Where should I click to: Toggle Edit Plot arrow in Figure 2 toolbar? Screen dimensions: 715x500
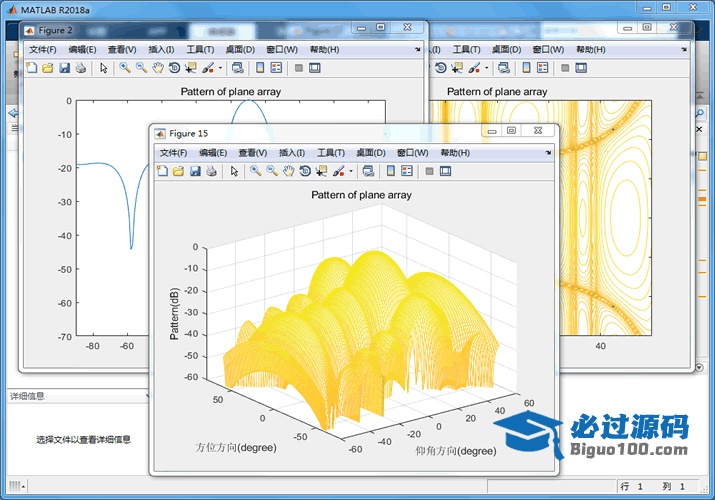click(103, 68)
